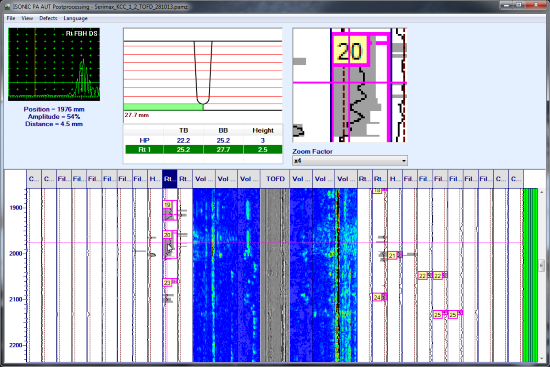Click the Rt 1 row in table
The image size is (550, 367).
coord(203,150)
